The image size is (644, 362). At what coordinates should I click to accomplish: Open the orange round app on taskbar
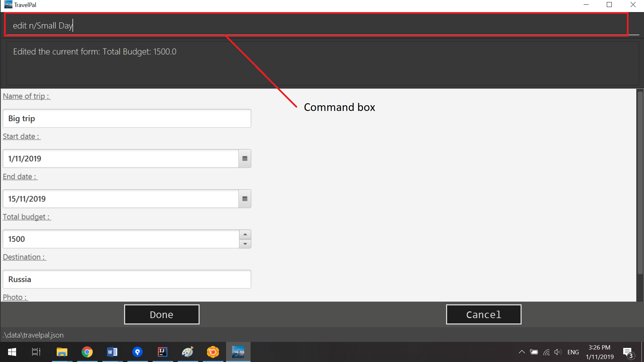tap(213, 352)
